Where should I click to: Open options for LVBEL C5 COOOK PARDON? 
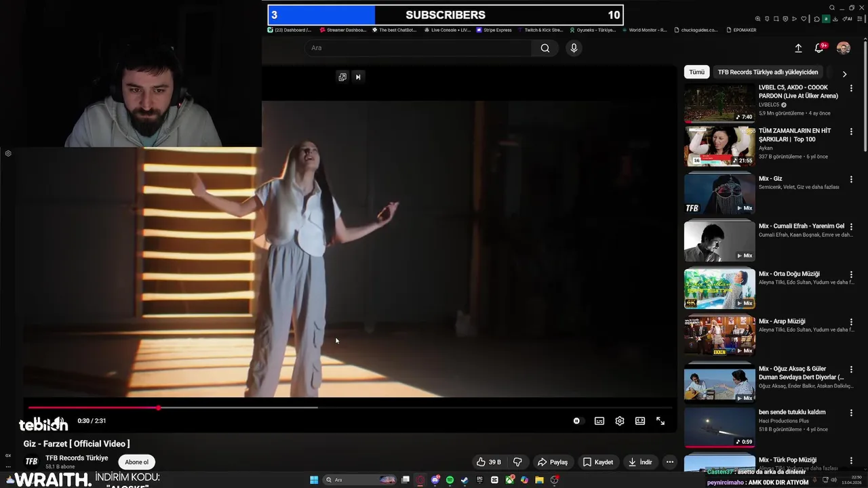coord(851,88)
